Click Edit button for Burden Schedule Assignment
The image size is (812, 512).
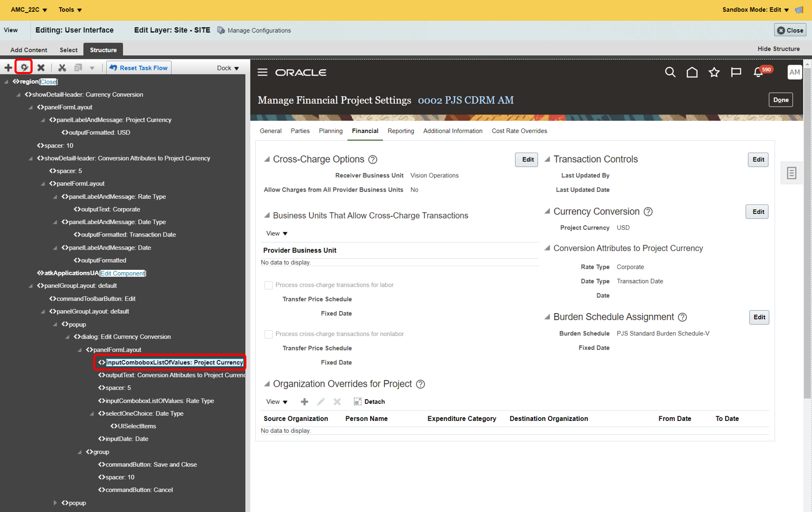759,317
